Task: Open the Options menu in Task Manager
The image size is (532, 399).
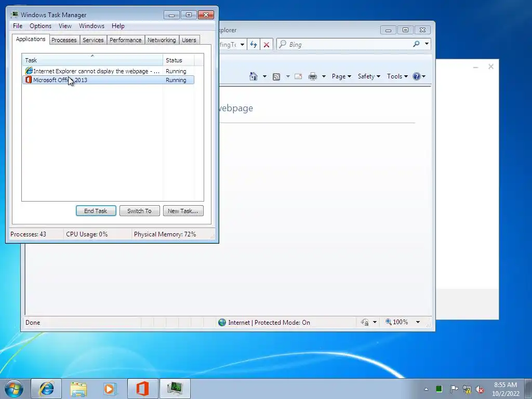Action: (x=41, y=26)
